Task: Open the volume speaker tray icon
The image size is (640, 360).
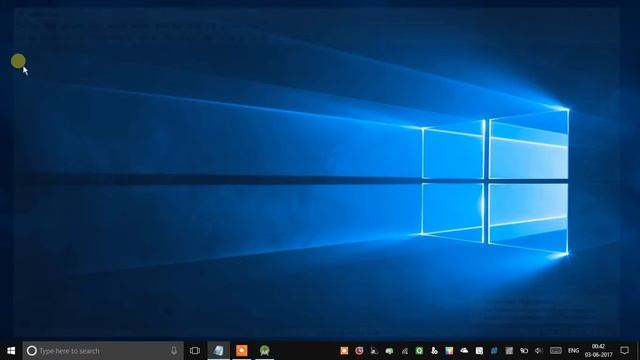Action: point(539,351)
